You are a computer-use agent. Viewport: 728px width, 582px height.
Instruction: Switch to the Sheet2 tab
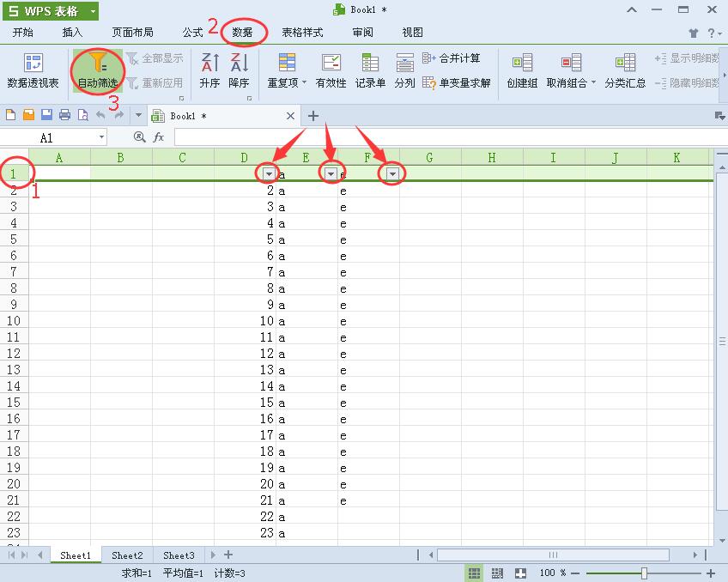tap(127, 555)
